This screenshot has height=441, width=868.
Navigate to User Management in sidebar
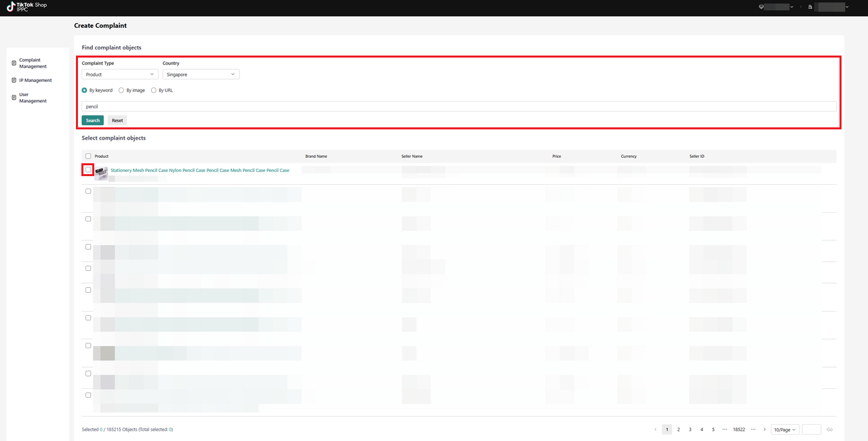point(33,98)
